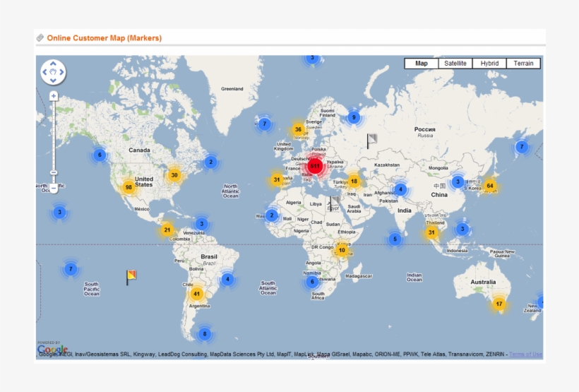Open the 2 cluster east of Canada
This screenshot has width=579, height=392.
click(211, 162)
